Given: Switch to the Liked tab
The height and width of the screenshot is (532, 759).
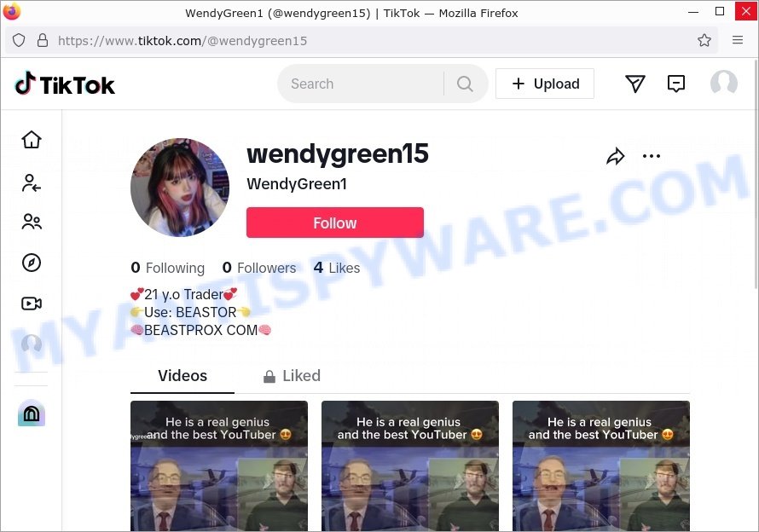Looking at the screenshot, I should coord(292,376).
